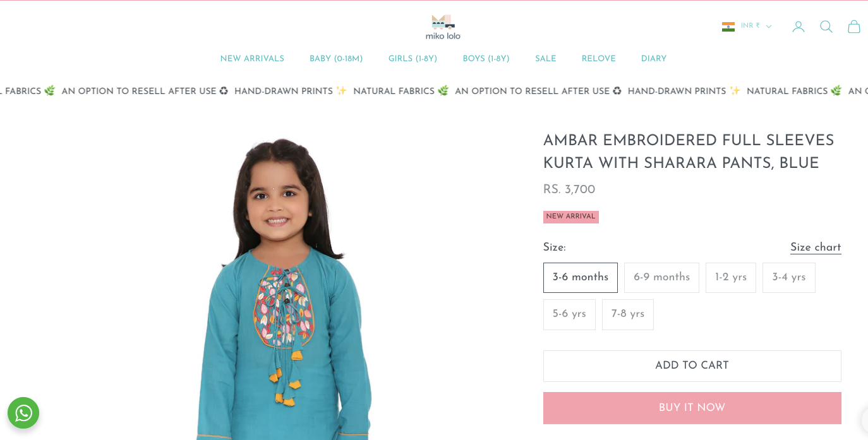Click the miko lolo logo

coord(443,27)
